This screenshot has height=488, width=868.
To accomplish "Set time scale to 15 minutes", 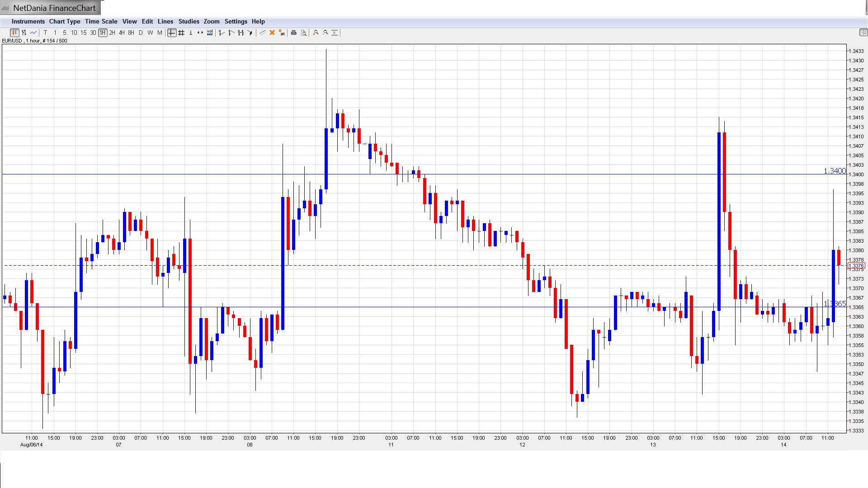I will [84, 33].
